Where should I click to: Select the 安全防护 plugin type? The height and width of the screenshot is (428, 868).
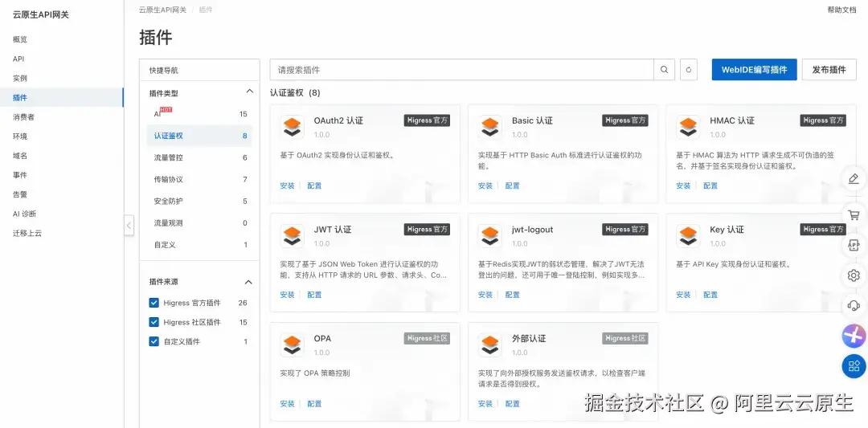pyautogui.click(x=199, y=201)
